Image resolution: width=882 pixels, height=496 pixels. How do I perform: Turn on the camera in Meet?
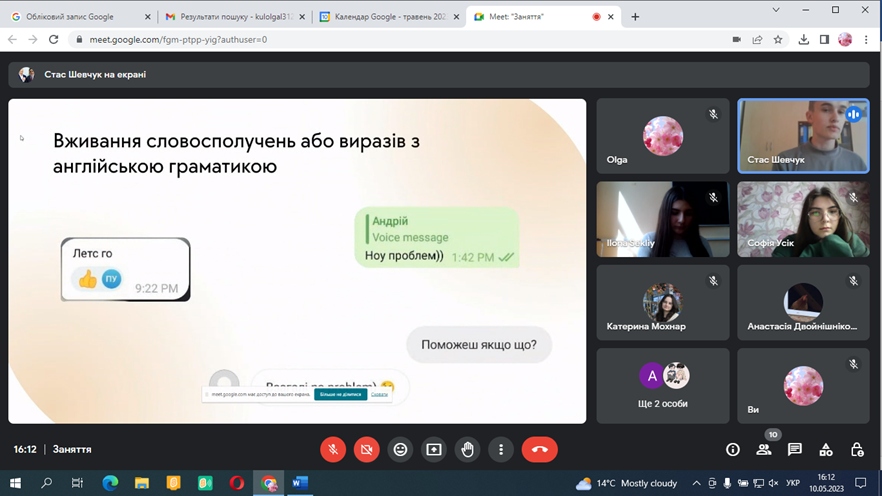coord(367,450)
